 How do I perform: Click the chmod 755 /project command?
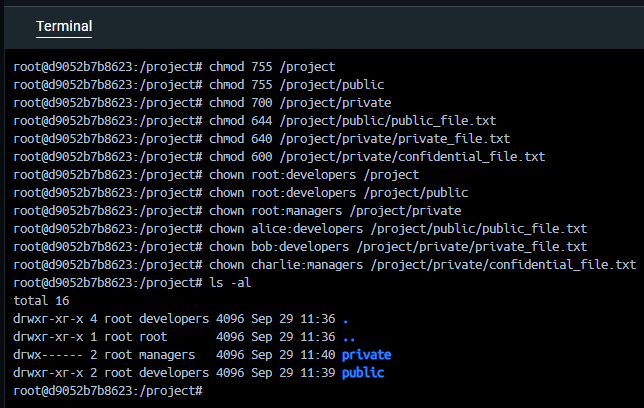click(272, 66)
